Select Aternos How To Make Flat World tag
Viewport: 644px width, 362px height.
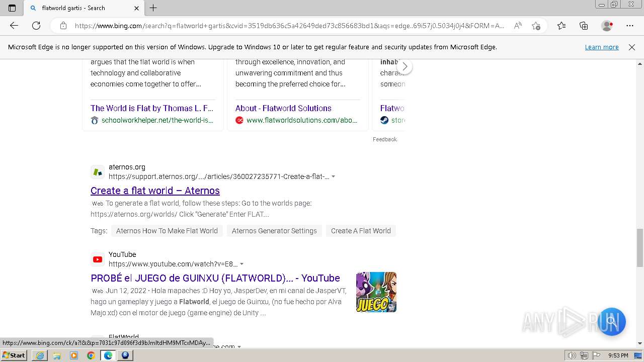tap(167, 231)
